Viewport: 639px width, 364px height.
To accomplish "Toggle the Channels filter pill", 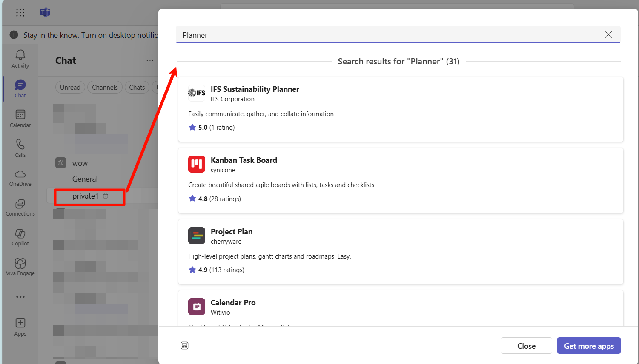I will pos(105,87).
